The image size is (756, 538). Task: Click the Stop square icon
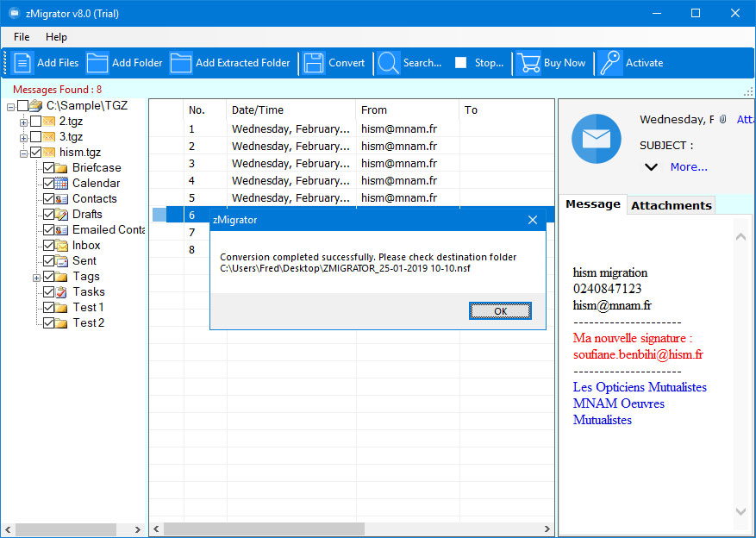(x=460, y=63)
